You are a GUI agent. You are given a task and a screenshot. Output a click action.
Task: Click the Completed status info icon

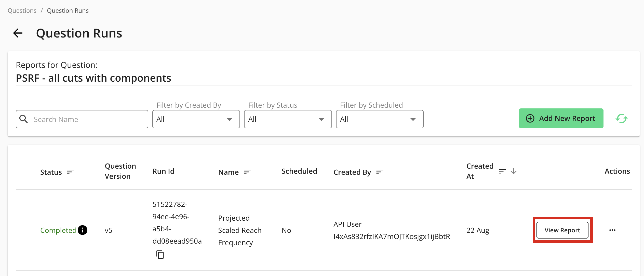[x=83, y=230]
